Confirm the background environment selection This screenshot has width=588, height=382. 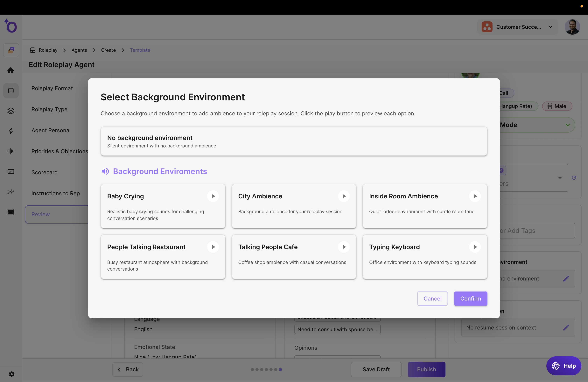click(470, 299)
